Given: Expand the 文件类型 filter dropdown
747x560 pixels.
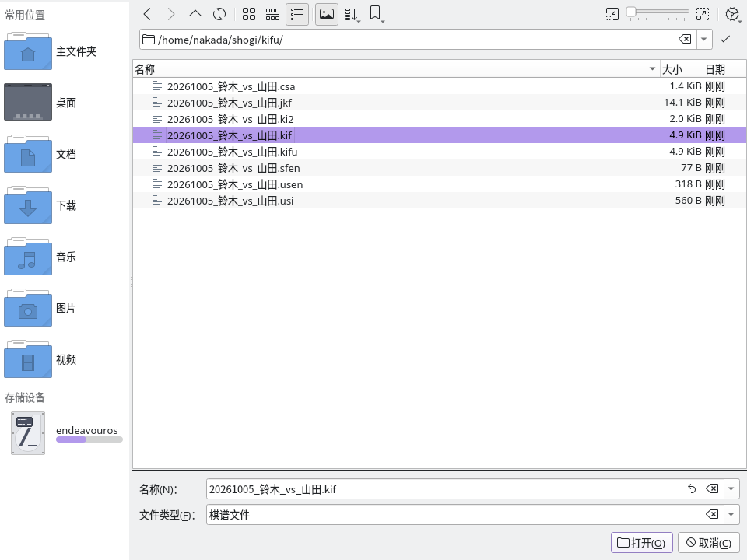Looking at the screenshot, I should (x=731, y=514).
